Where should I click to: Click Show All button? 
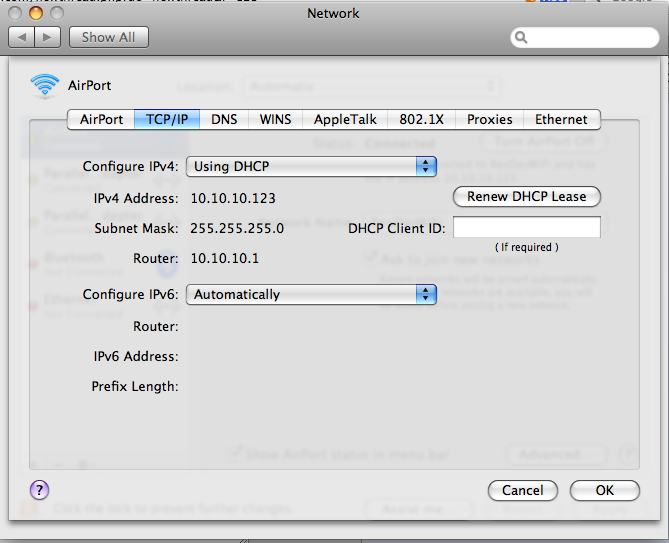click(x=109, y=38)
